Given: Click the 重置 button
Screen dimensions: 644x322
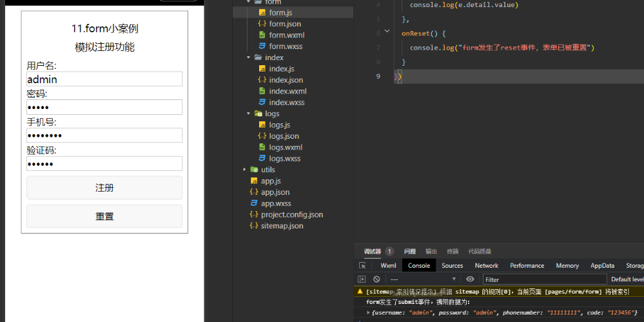Looking at the screenshot, I should tap(104, 216).
